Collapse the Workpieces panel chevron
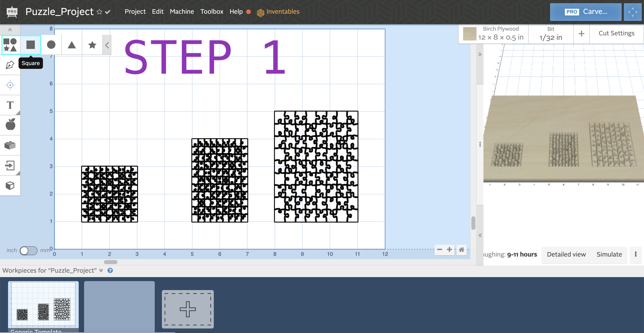The width and height of the screenshot is (644, 333). [x=101, y=271]
